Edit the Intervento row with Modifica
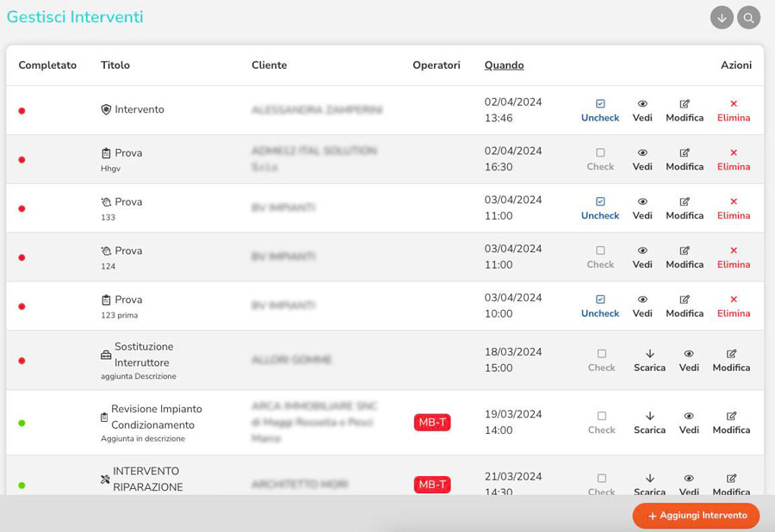This screenshot has height=532, width=775. click(685, 111)
